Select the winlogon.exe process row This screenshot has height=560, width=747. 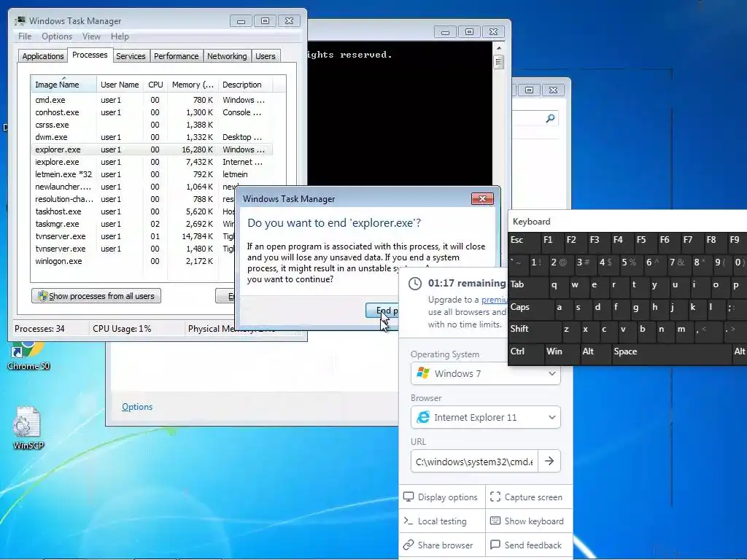pyautogui.click(x=133, y=261)
